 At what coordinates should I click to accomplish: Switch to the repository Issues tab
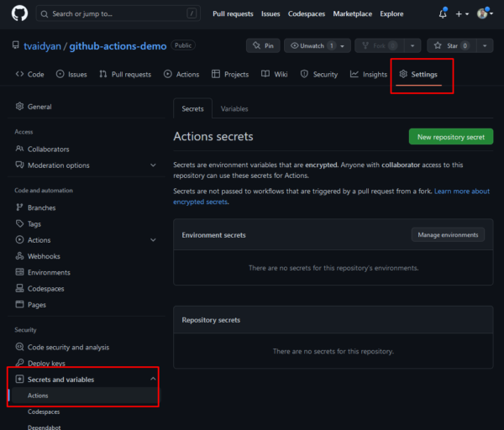coord(71,74)
